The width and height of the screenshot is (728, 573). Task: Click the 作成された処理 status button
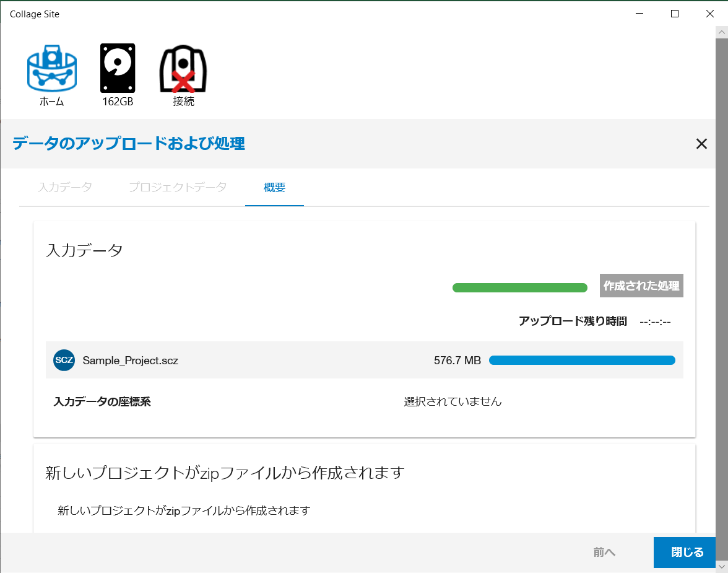[x=641, y=286]
